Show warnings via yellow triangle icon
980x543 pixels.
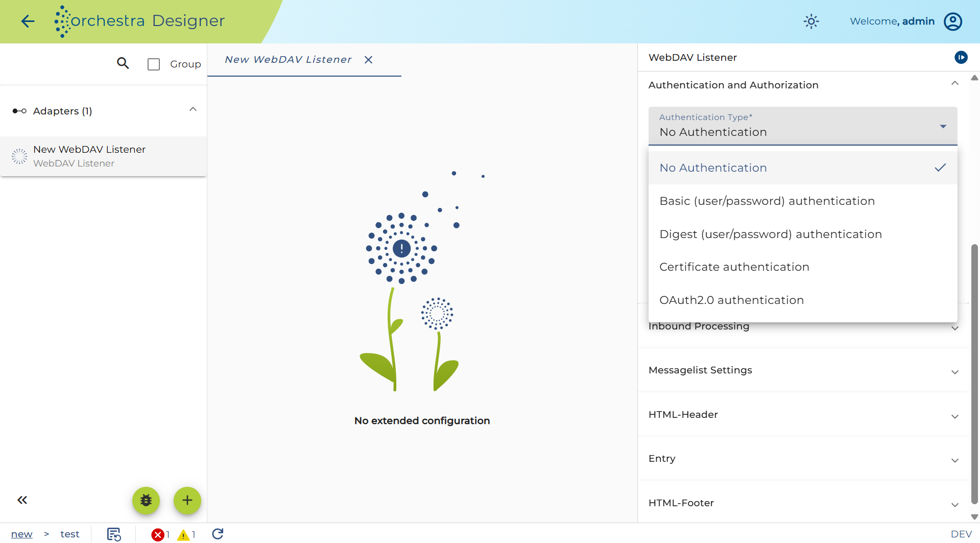[183, 535]
